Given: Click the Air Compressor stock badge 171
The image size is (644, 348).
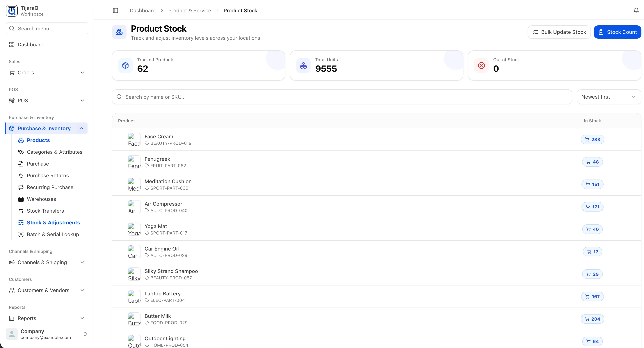Looking at the screenshot, I should pos(592,207).
